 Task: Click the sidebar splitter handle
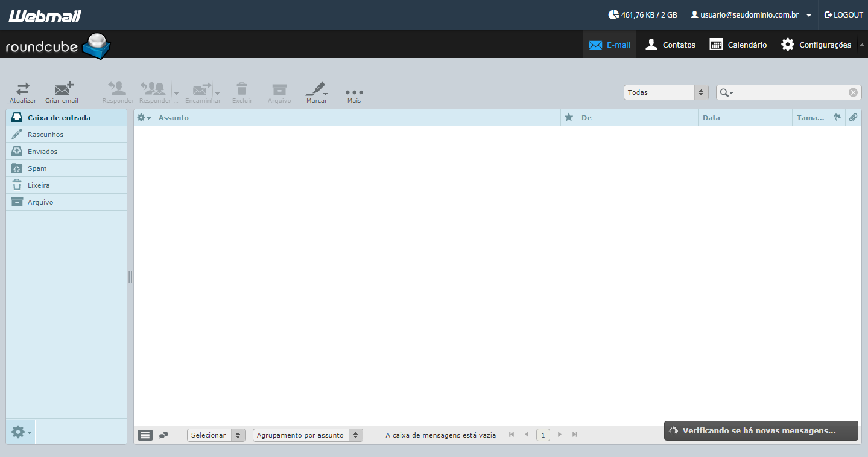[x=130, y=276]
